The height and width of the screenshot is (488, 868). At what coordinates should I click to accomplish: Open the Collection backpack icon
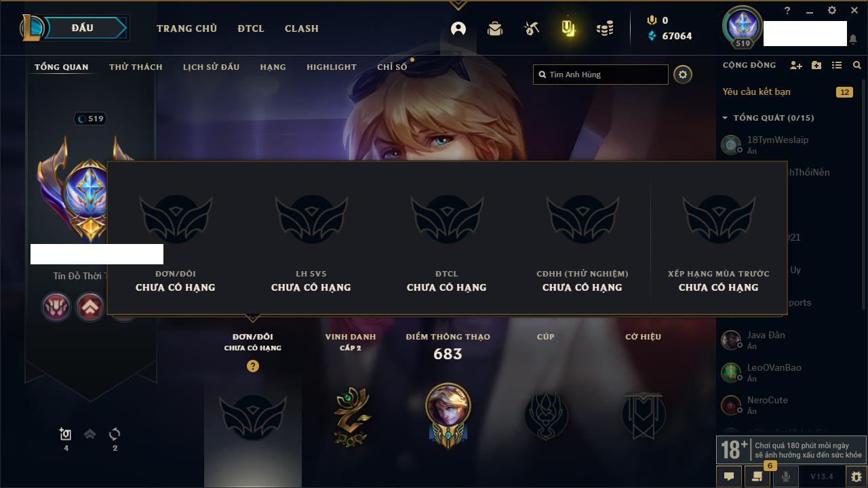(x=495, y=28)
